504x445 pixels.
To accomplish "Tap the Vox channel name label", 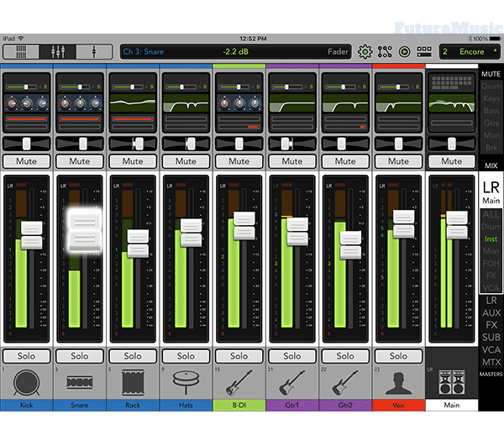I will pyautogui.click(x=398, y=406).
